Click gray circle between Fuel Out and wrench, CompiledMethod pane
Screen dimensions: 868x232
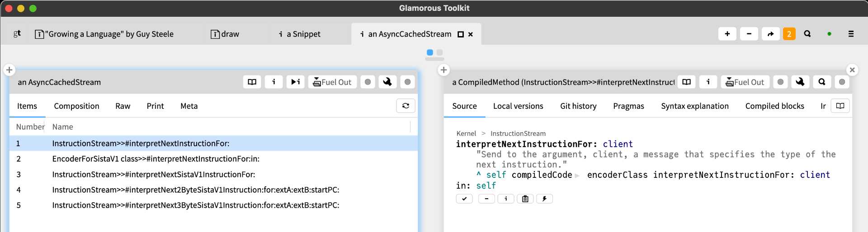coord(780,82)
